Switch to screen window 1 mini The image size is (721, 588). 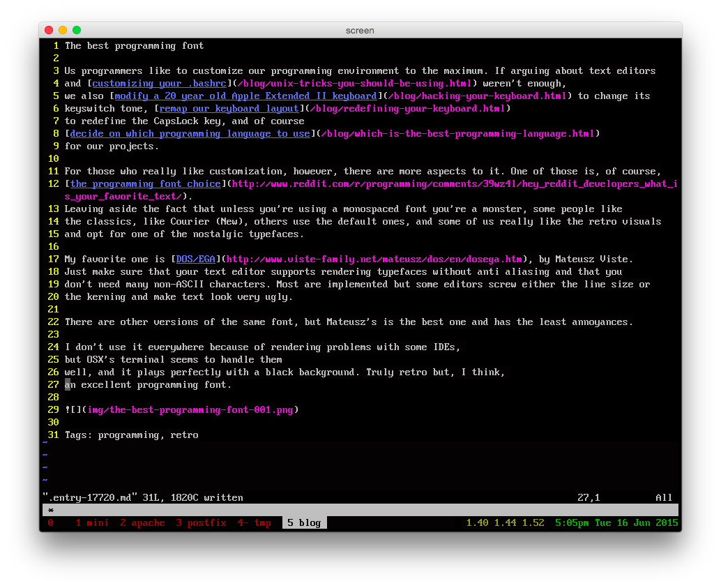pos(92,522)
